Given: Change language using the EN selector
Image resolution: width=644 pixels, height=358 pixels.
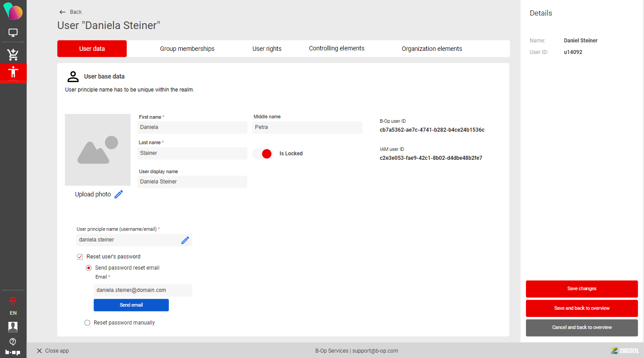Looking at the screenshot, I should coord(13,313).
